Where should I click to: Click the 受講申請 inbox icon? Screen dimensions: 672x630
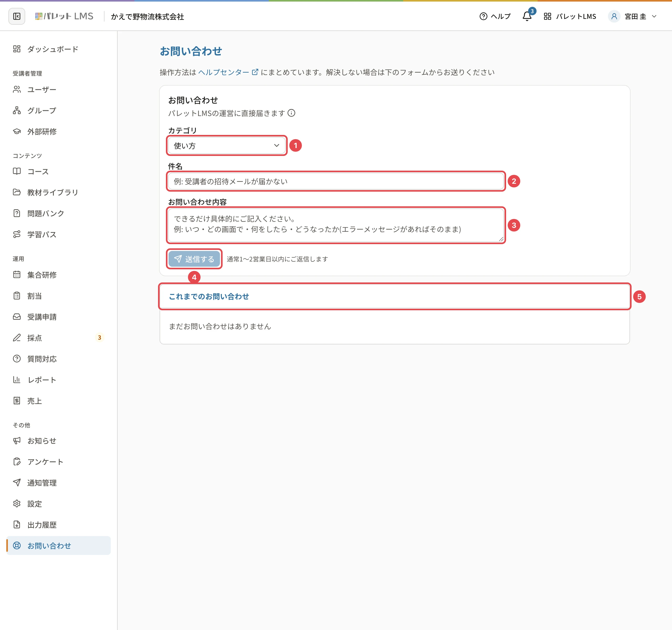pos(17,317)
